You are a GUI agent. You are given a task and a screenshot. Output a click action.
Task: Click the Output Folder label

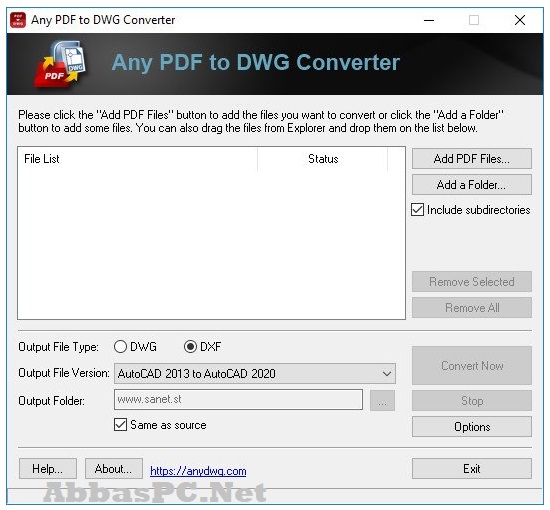click(x=51, y=401)
